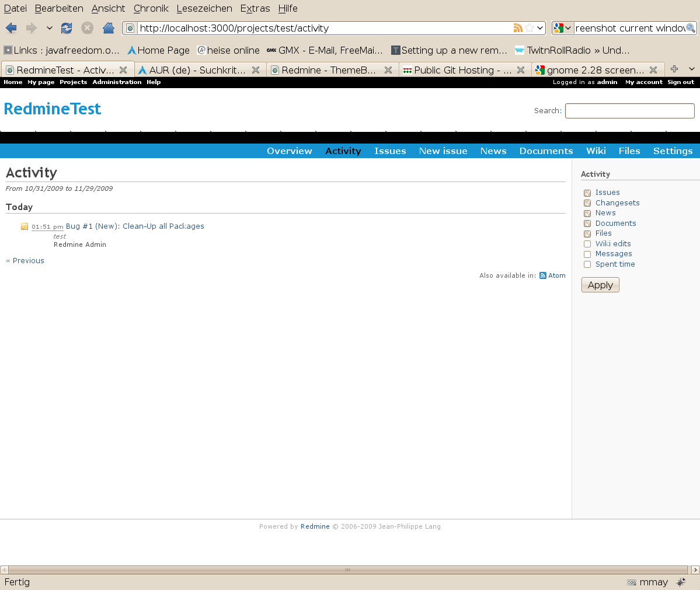Viewport: 700px width, 590px height.
Task: Reload the page with the refresh icon
Action: 67,28
